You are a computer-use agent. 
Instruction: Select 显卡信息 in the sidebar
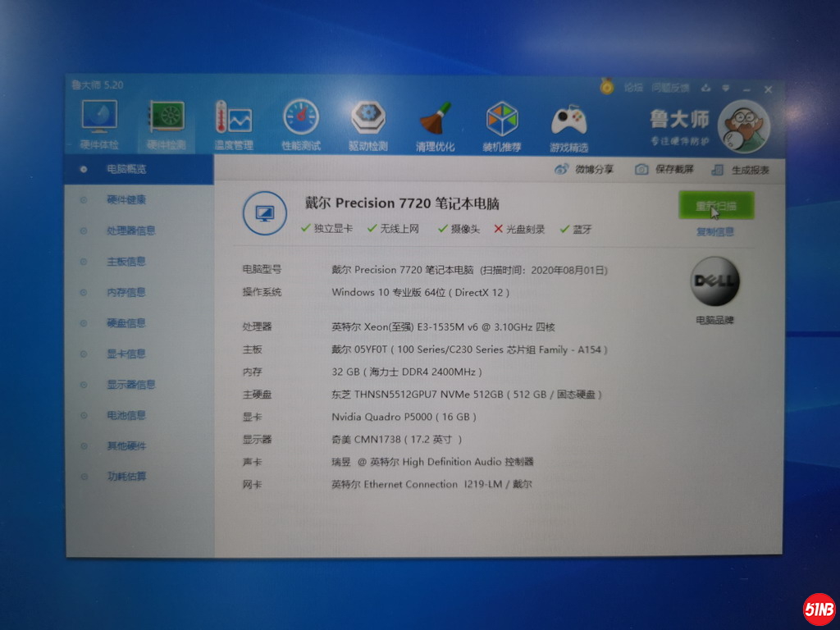coord(139,354)
